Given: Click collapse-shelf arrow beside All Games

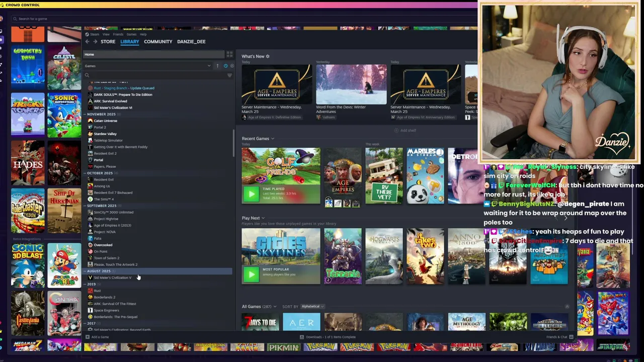Looking at the screenshot, I should coord(567,306).
